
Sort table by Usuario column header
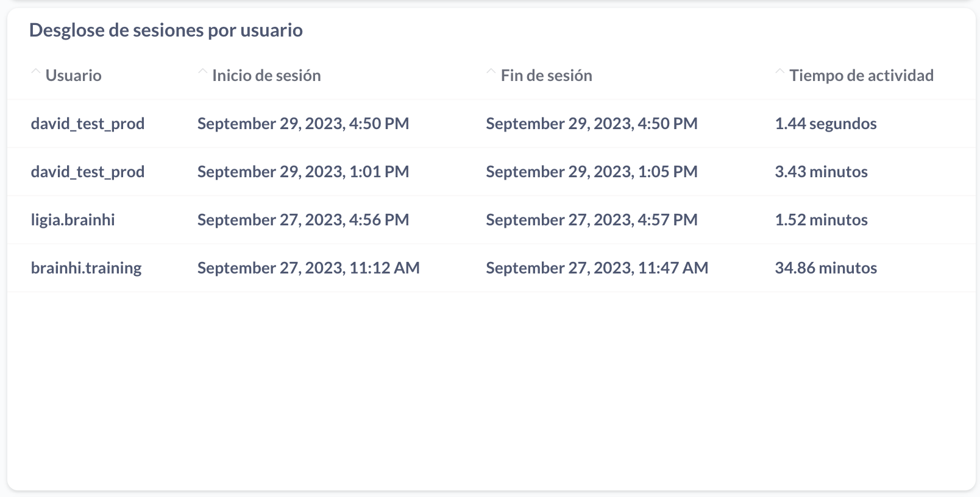point(73,76)
